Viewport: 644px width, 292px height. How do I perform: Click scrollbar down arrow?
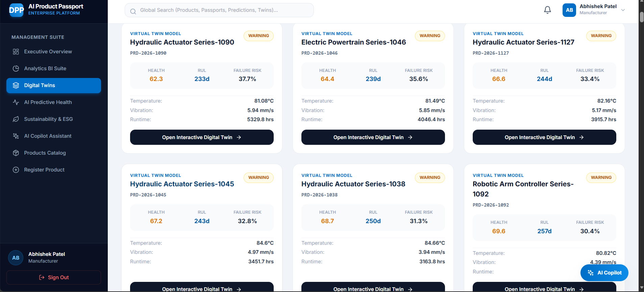[x=641, y=288]
